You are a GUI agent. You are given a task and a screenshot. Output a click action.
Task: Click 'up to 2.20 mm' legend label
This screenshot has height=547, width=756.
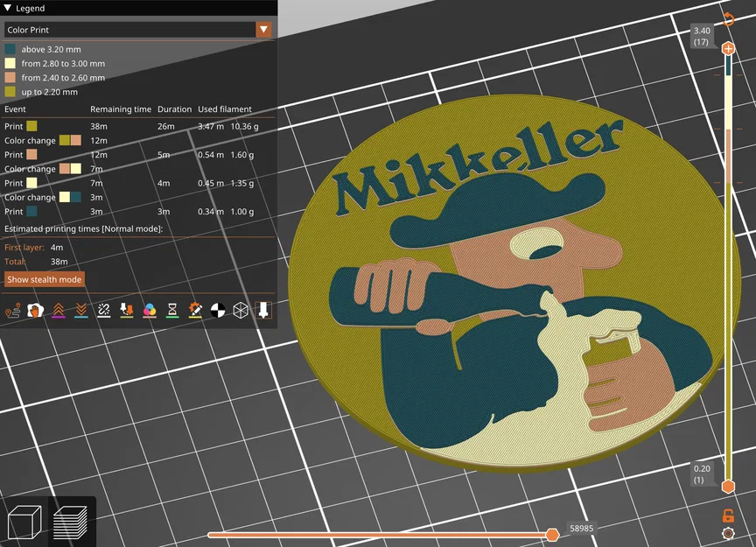pos(49,92)
